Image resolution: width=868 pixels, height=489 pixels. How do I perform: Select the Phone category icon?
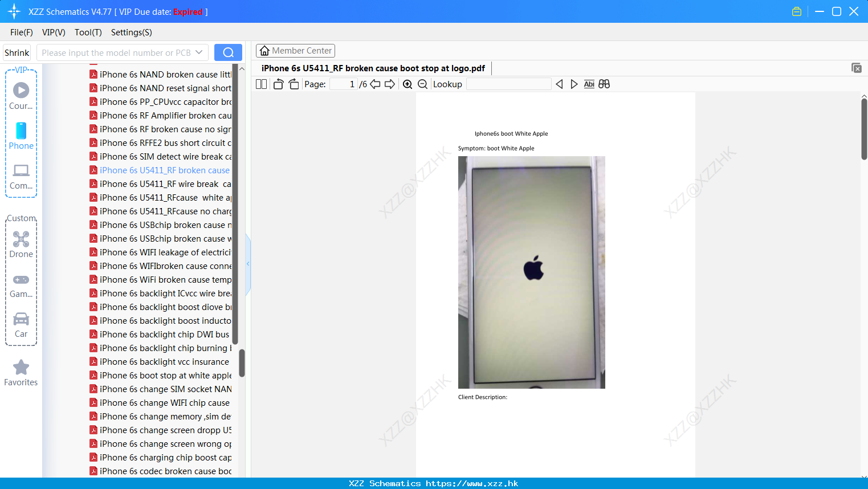click(21, 131)
